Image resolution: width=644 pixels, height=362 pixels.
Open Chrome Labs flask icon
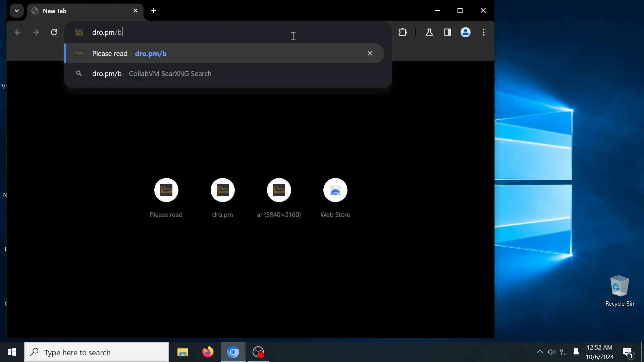(429, 32)
